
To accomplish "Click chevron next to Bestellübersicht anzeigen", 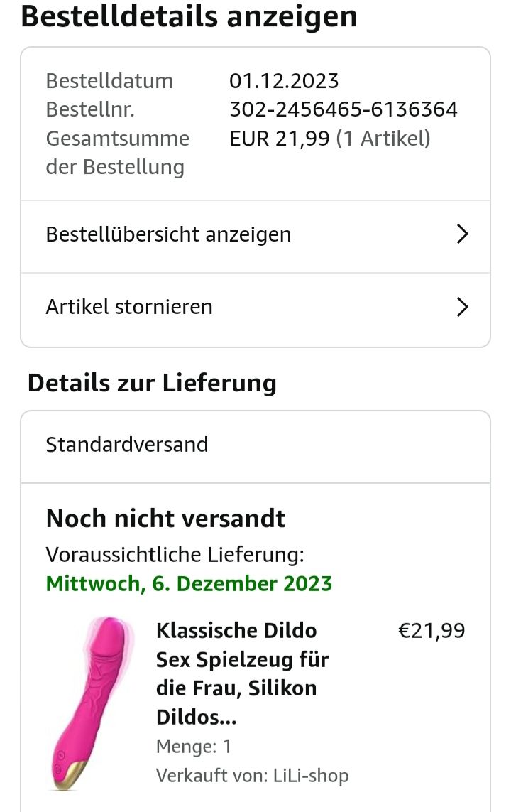I will (463, 234).
